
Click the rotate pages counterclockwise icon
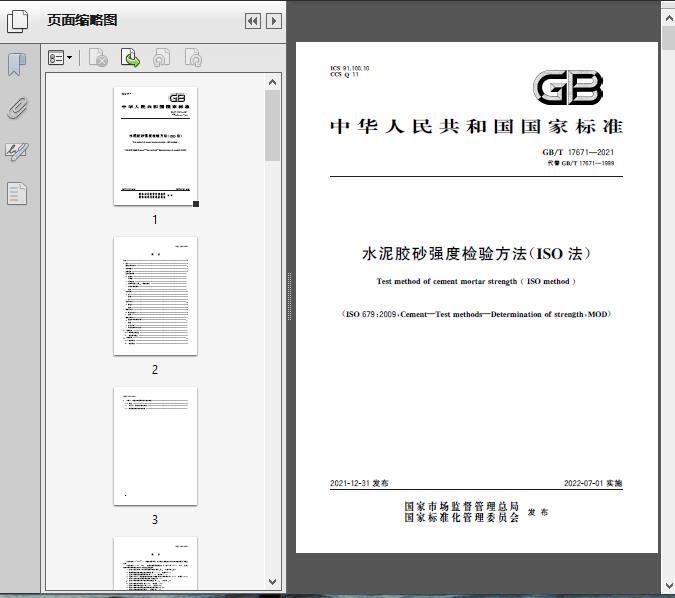(161, 58)
